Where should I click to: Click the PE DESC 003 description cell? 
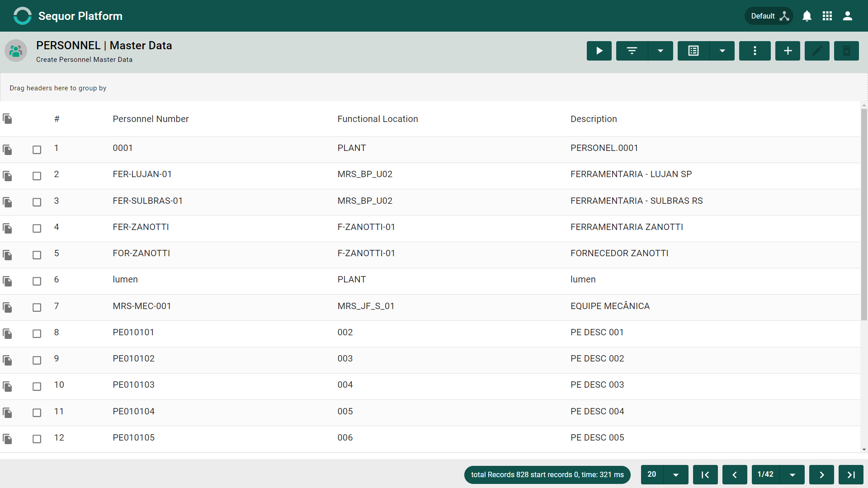[x=597, y=385]
